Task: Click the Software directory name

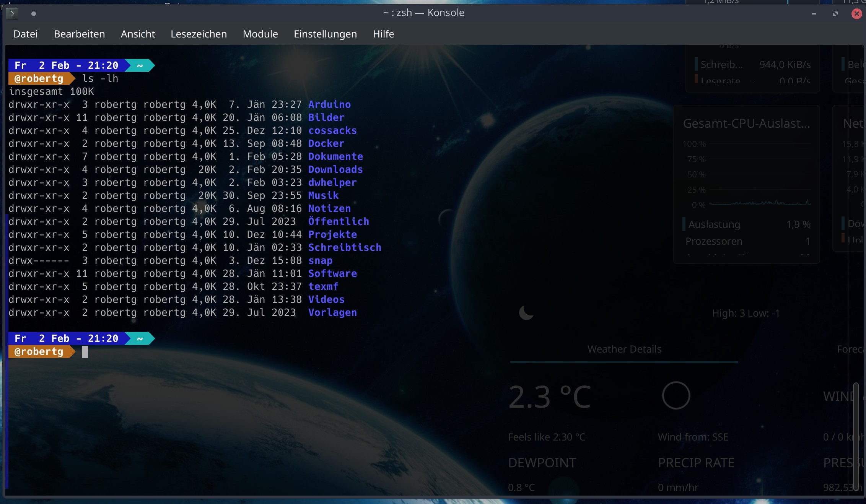Action: pyautogui.click(x=332, y=273)
